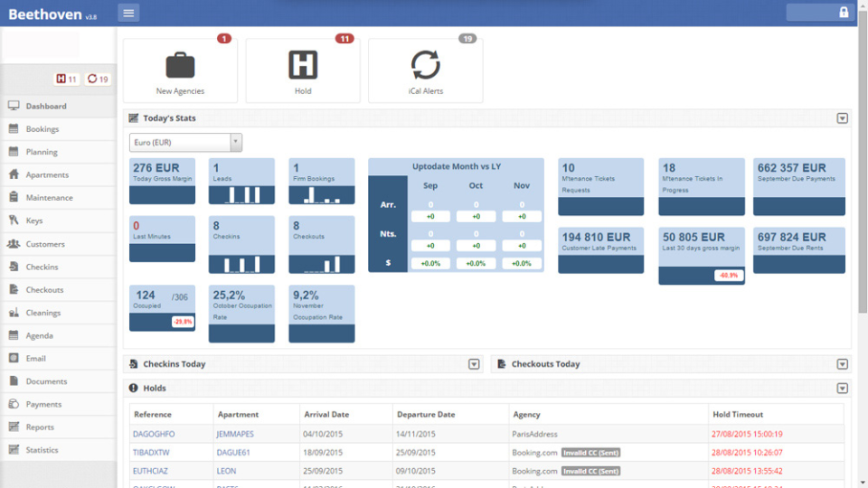Open the Firm Bookings stat tile

coord(322,181)
